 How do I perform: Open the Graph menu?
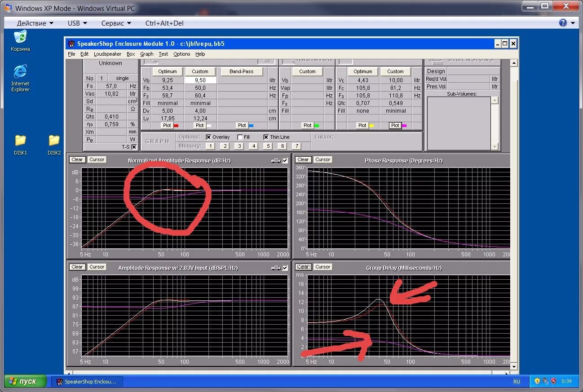tap(146, 54)
